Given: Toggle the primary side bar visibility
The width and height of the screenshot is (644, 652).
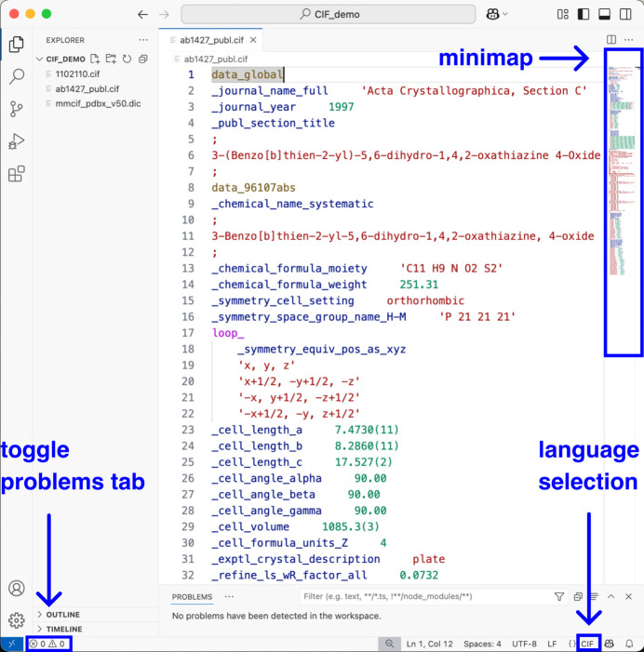Looking at the screenshot, I should tap(584, 15).
